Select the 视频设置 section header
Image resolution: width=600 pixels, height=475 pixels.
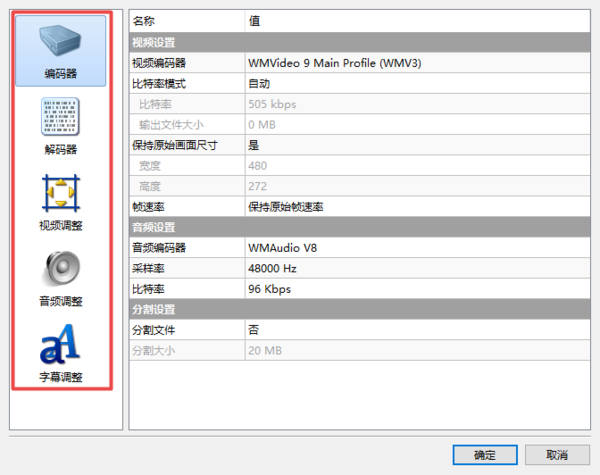click(360, 42)
